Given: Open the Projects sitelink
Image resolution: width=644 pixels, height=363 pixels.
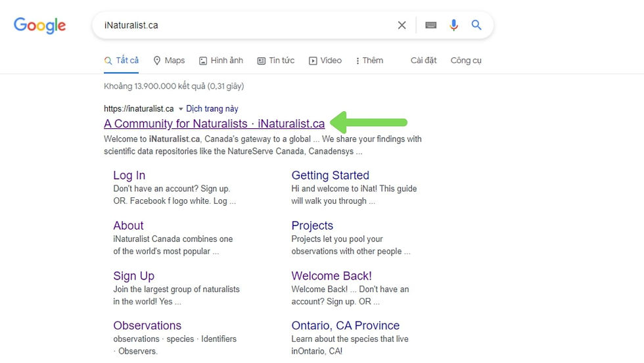Looking at the screenshot, I should point(312,226).
